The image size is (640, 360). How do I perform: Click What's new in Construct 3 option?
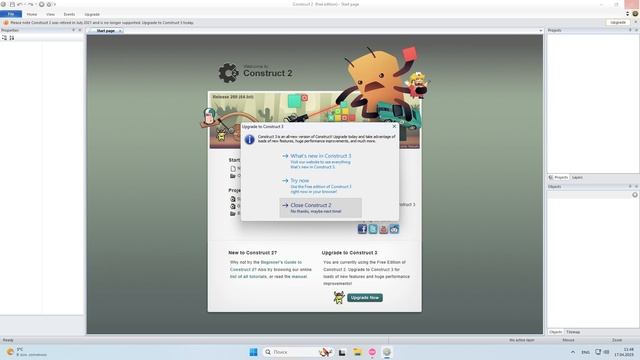pos(320,161)
